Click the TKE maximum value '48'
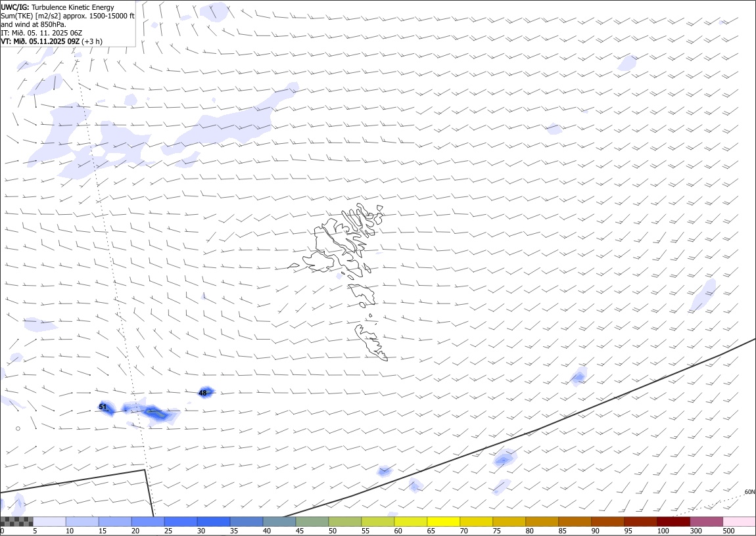Viewport: 756px width, 536px height. point(203,393)
